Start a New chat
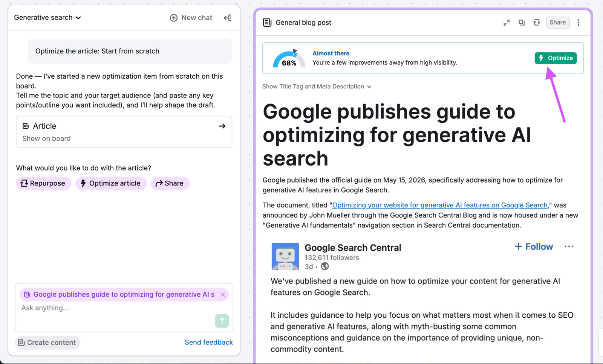This screenshot has width=603, height=364. (191, 18)
